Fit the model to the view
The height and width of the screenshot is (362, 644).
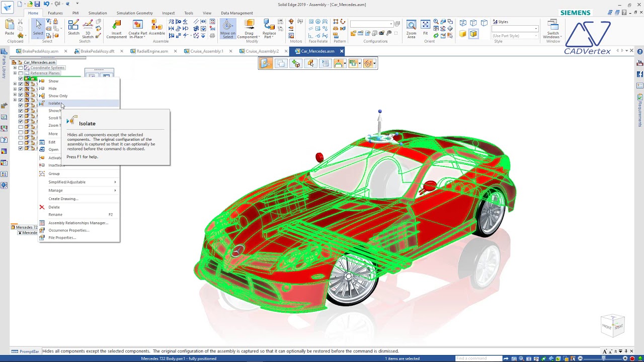426,28
